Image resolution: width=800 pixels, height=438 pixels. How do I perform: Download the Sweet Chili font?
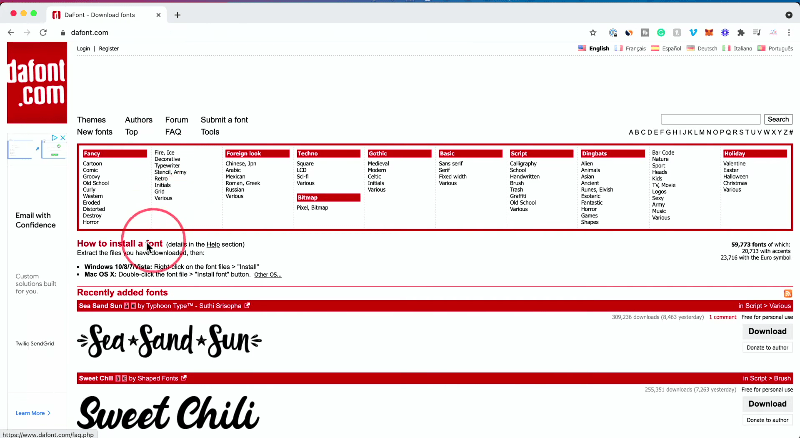pyautogui.click(x=767, y=404)
